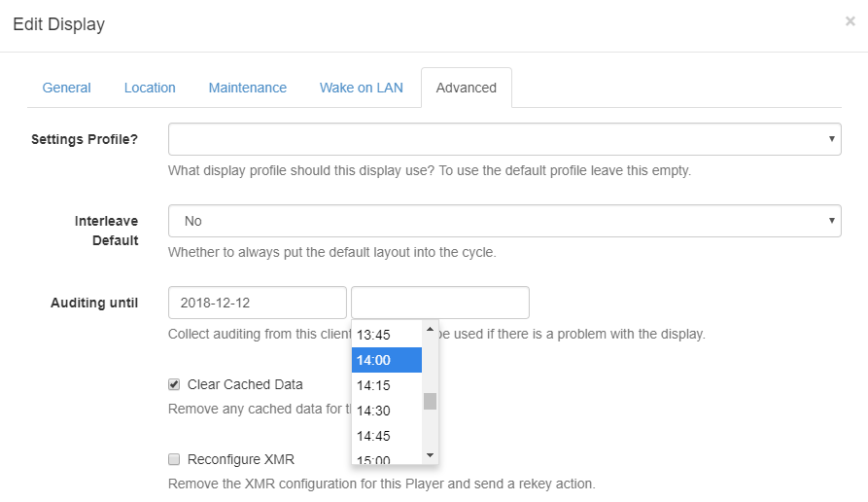Select 14:45 from the time list

[386, 436]
